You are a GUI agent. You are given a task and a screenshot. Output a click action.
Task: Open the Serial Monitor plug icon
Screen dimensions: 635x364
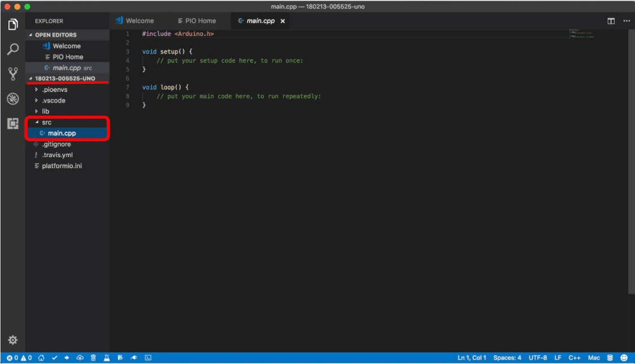pos(134,358)
